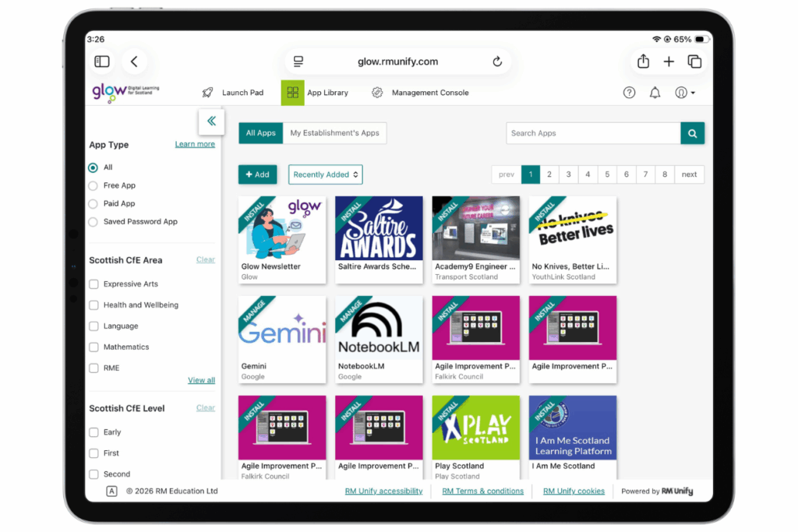Open the Launch Pad menu item
The width and height of the screenshot is (798, 532).
point(233,93)
